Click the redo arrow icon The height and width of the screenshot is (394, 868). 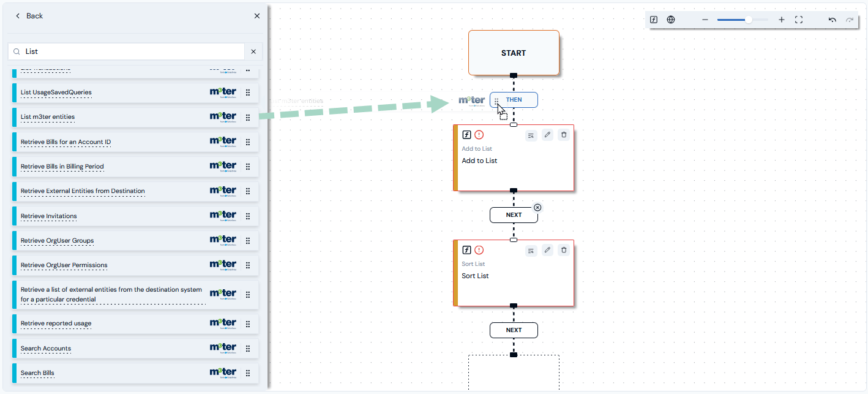click(850, 20)
